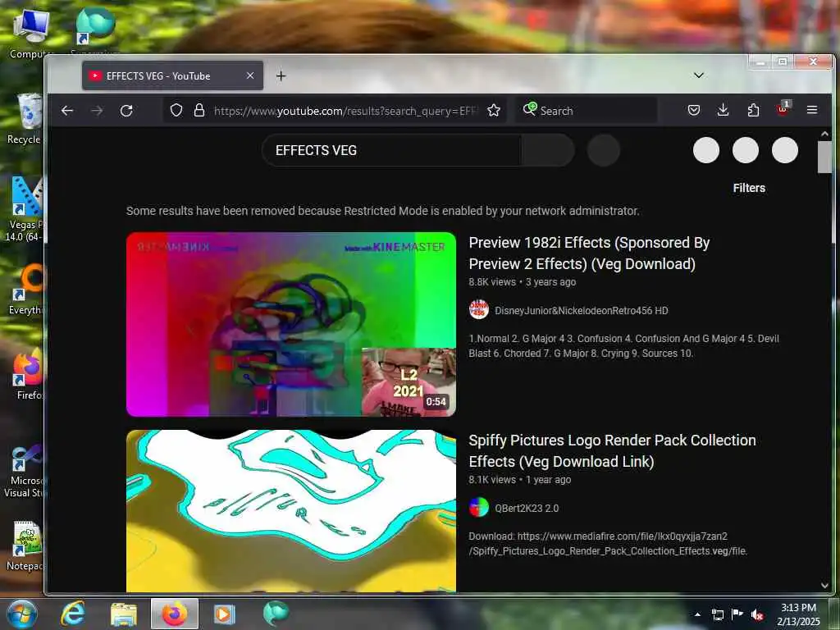
Task: Open Preview 1982i Effects video title link
Action: click(x=589, y=253)
